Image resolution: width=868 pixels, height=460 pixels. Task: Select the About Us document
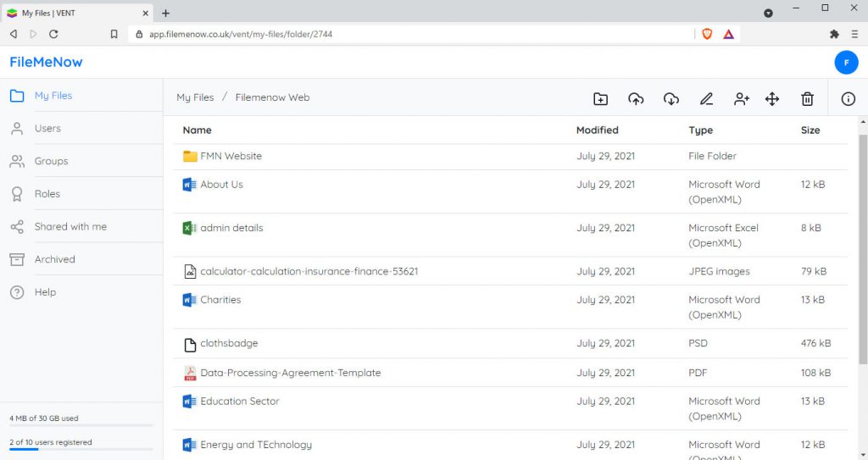coord(221,185)
